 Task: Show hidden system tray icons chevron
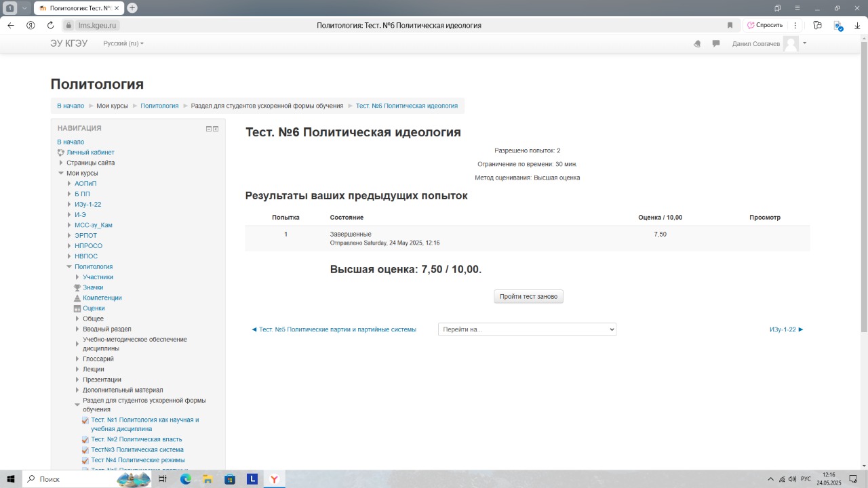click(x=770, y=479)
